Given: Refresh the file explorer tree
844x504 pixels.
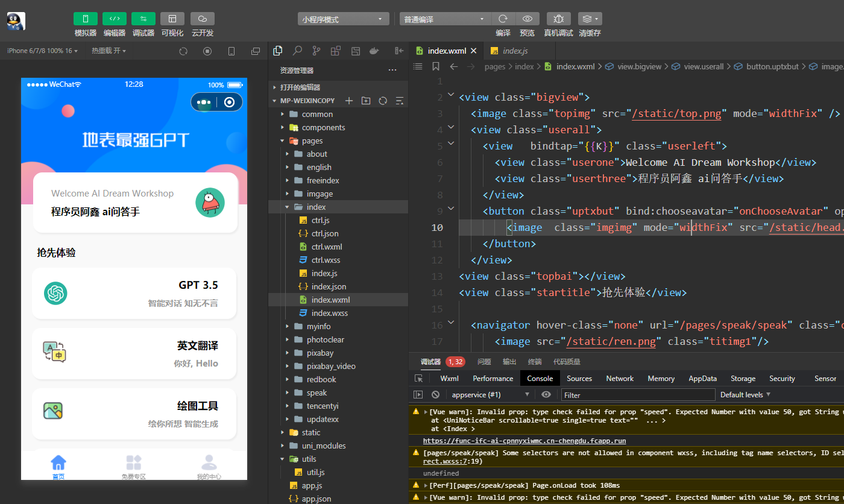Looking at the screenshot, I should [382, 101].
